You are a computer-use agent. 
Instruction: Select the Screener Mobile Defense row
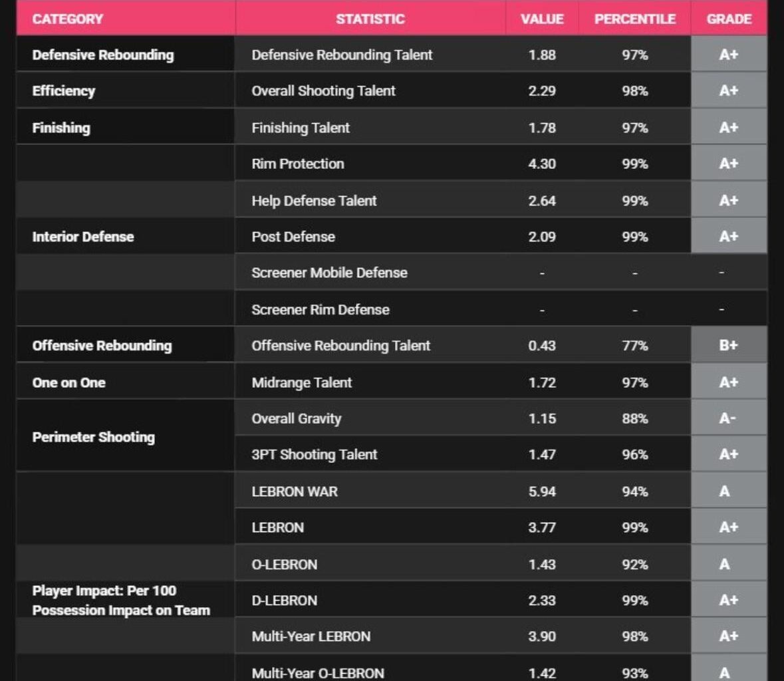pos(329,273)
